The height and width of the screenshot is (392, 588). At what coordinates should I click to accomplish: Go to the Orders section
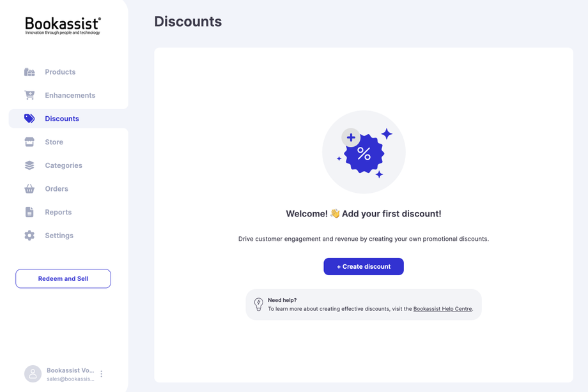pos(56,189)
